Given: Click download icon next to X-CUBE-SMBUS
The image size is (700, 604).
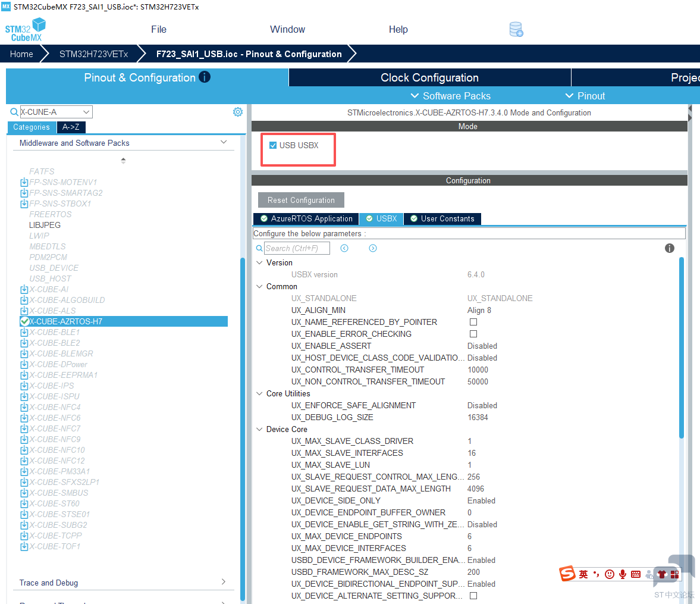Looking at the screenshot, I should point(24,493).
